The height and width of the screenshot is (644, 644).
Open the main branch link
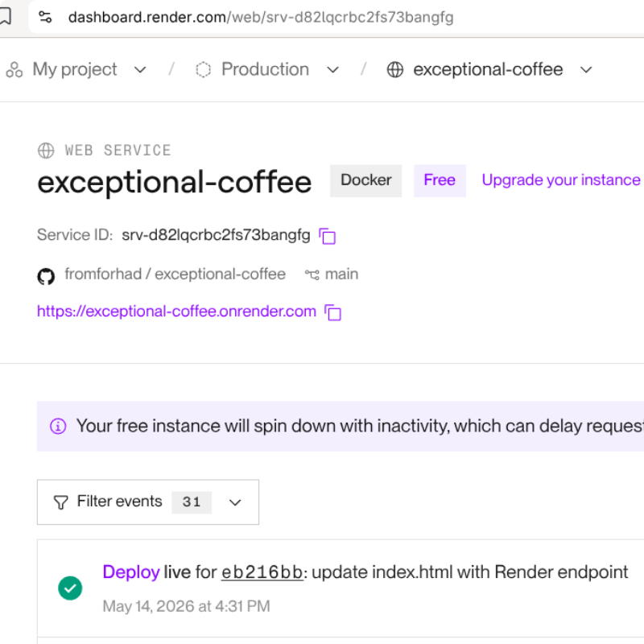[x=341, y=274]
